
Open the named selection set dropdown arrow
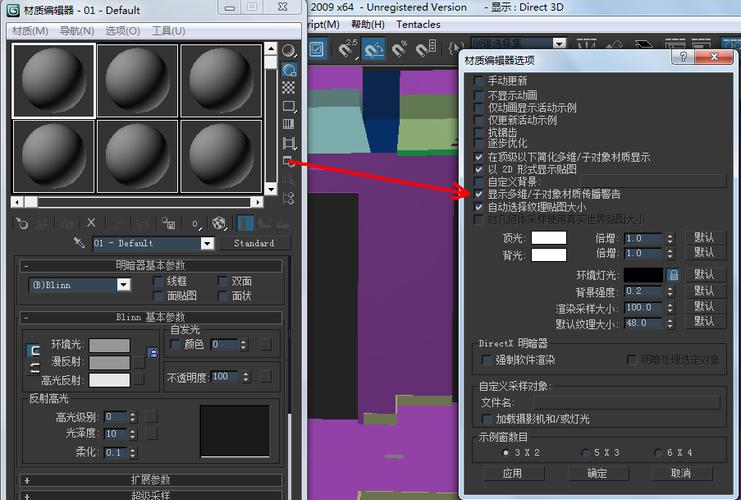point(560,43)
